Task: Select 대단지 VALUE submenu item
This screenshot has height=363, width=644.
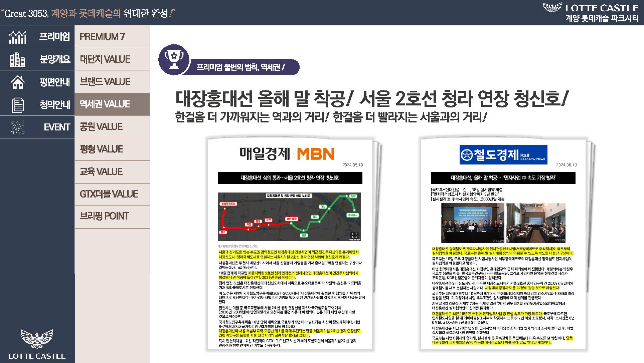Action: (112, 59)
